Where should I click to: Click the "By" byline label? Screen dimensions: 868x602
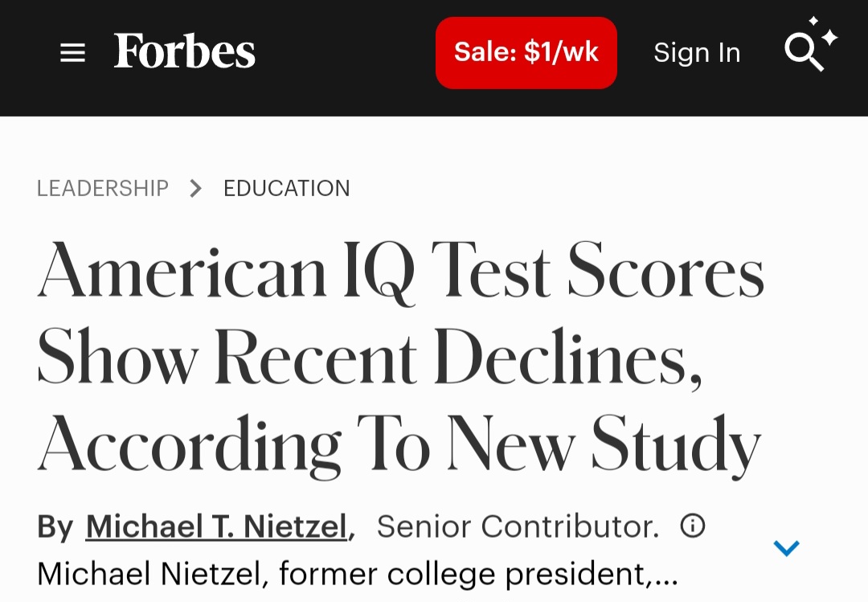click(55, 526)
